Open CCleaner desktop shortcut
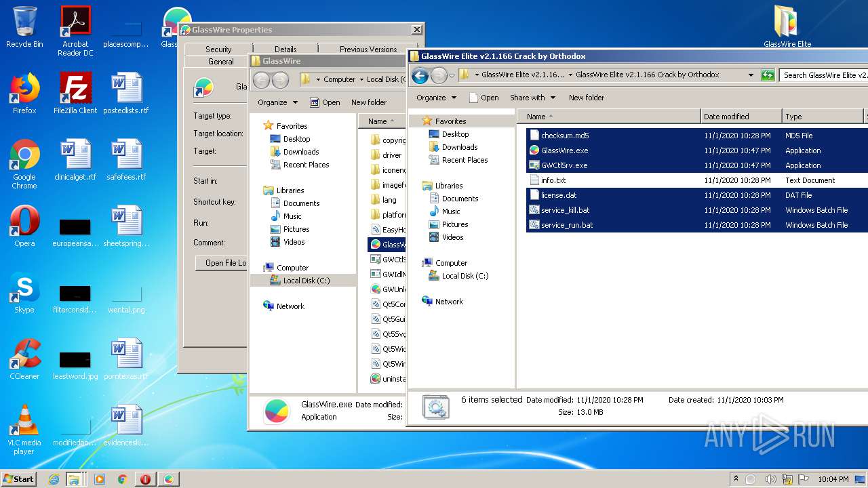 click(24, 359)
